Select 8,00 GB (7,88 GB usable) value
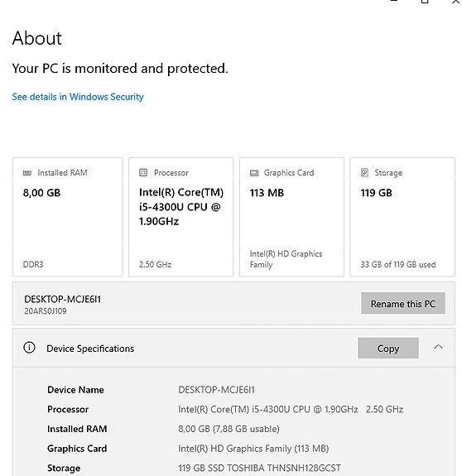 point(229,429)
